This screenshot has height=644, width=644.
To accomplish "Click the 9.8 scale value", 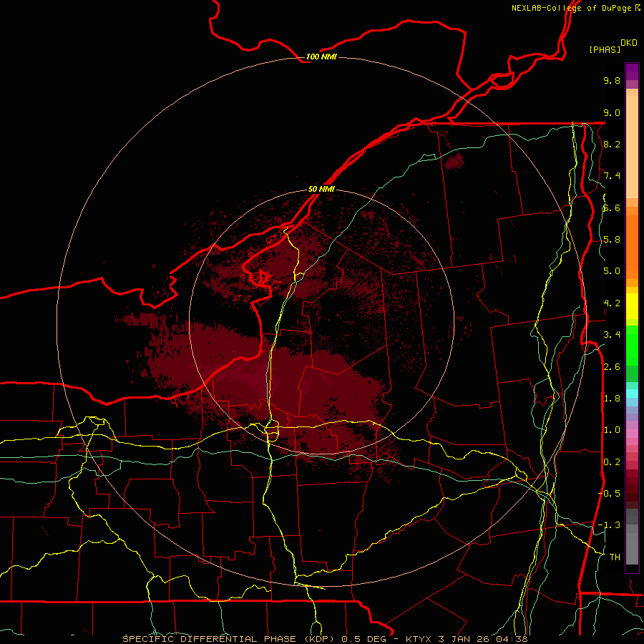I will point(612,80).
